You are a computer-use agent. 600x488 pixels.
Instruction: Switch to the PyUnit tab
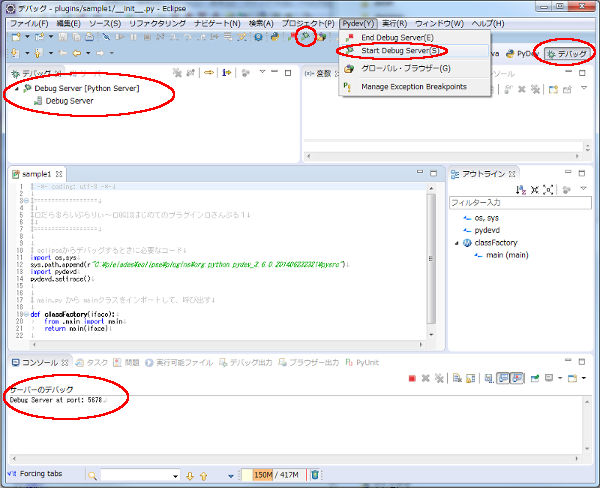(x=362, y=362)
